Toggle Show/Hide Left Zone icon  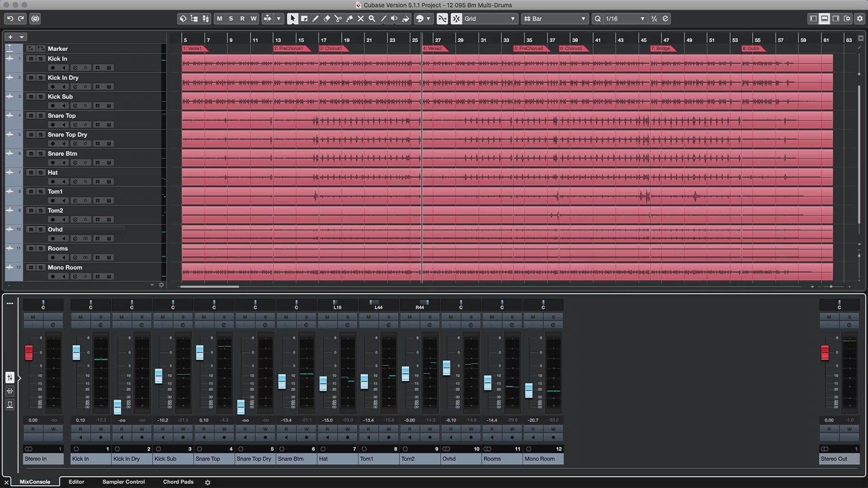[x=813, y=19]
